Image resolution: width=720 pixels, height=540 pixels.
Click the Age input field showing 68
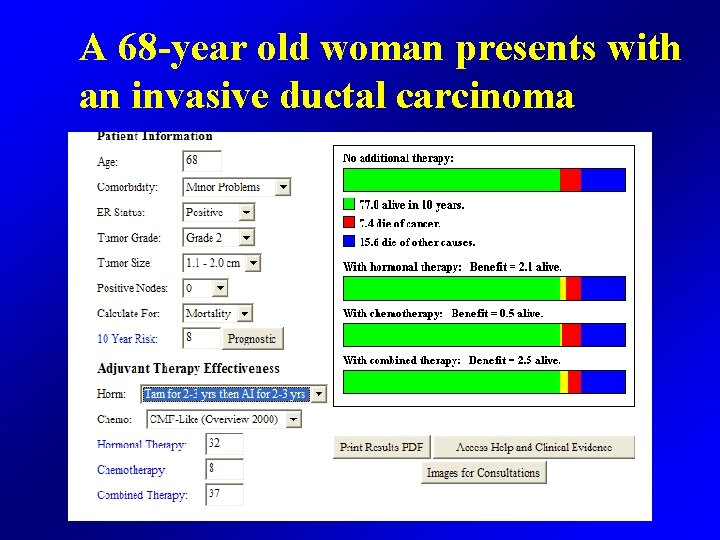pos(202,161)
